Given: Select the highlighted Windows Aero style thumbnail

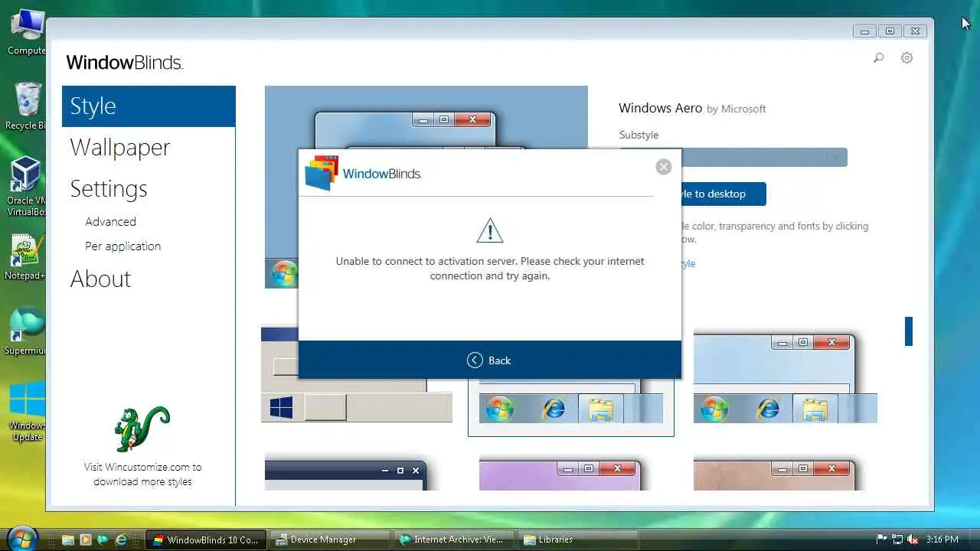Looking at the screenshot, I should point(571,408).
